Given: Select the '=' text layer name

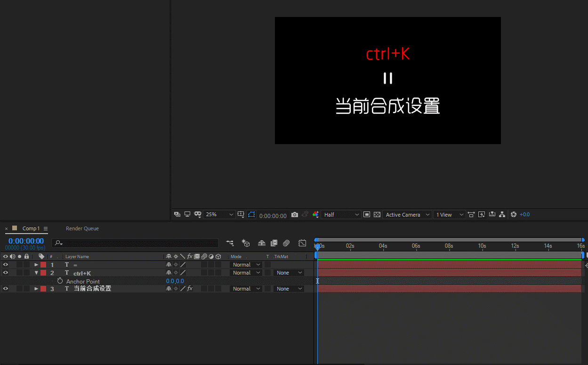Looking at the screenshot, I should (x=75, y=265).
